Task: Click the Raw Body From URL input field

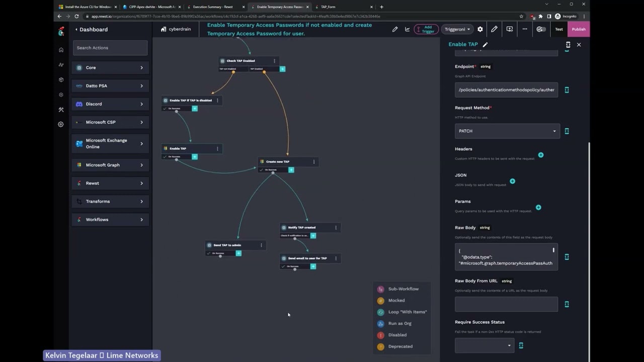Action: (x=506, y=304)
